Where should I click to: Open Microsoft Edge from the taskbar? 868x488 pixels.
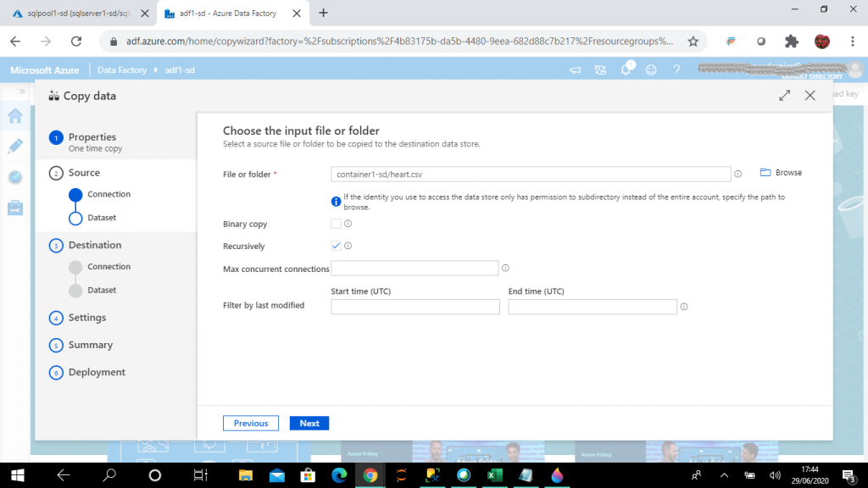(339, 475)
